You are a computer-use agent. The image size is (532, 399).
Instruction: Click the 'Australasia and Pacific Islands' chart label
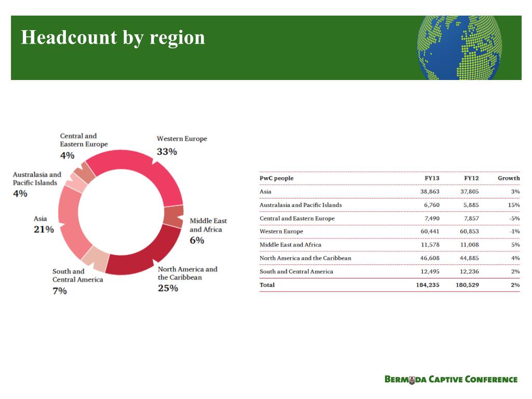pos(37,179)
